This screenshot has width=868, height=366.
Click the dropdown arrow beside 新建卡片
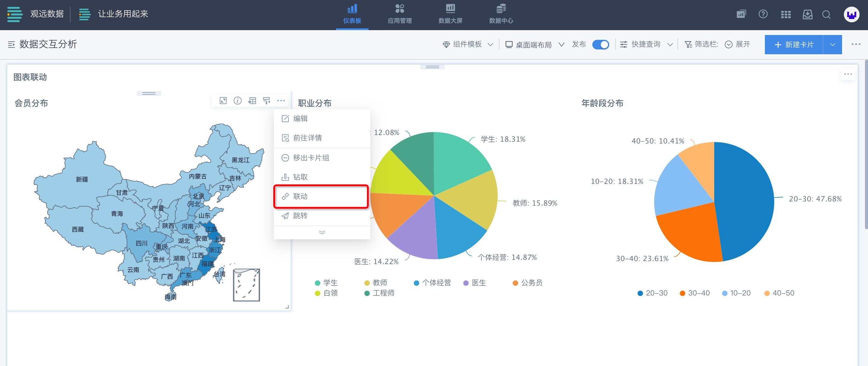coord(832,44)
